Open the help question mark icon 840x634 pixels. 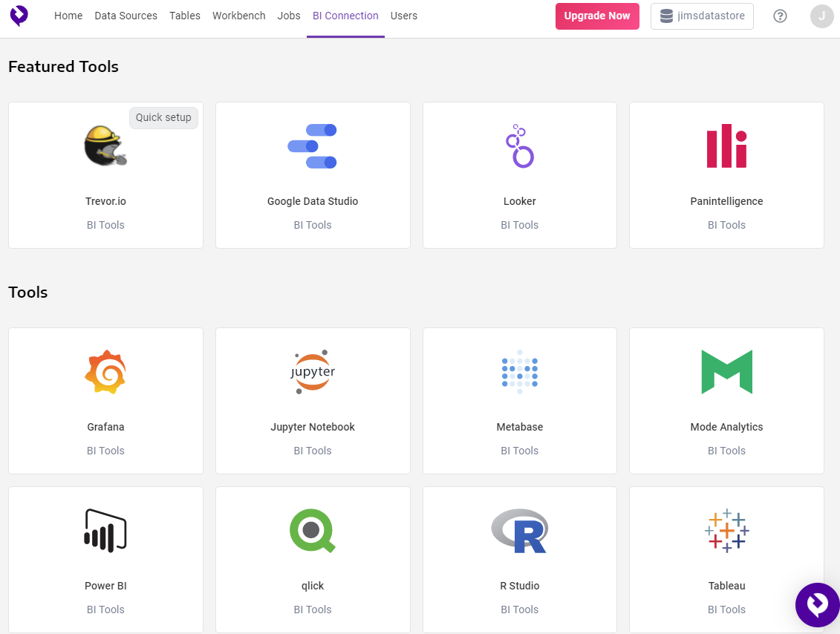[x=780, y=16]
